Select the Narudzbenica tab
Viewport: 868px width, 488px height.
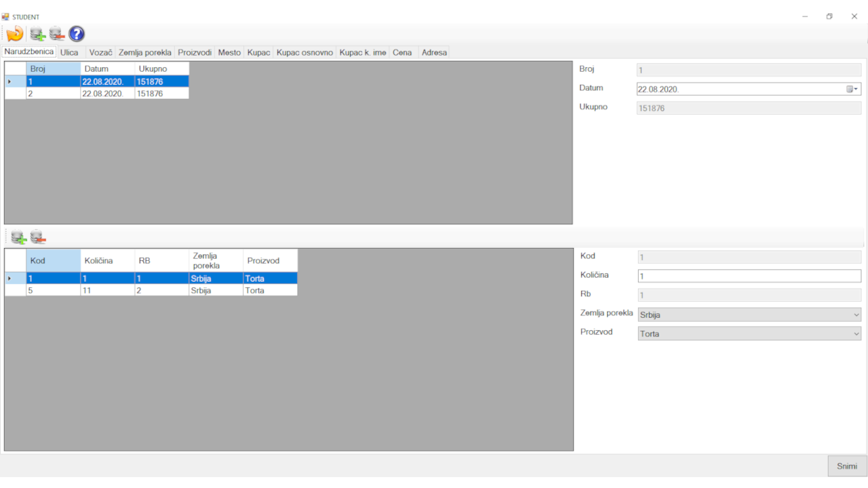(29, 52)
